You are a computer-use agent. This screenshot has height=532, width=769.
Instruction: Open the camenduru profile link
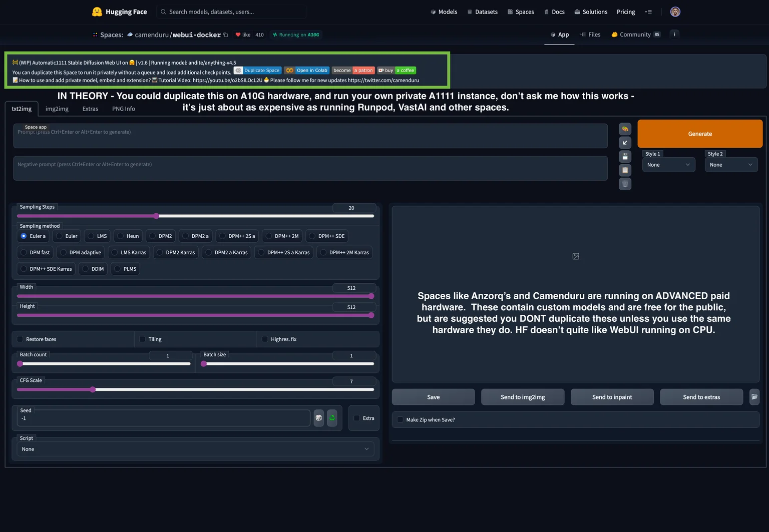click(152, 35)
